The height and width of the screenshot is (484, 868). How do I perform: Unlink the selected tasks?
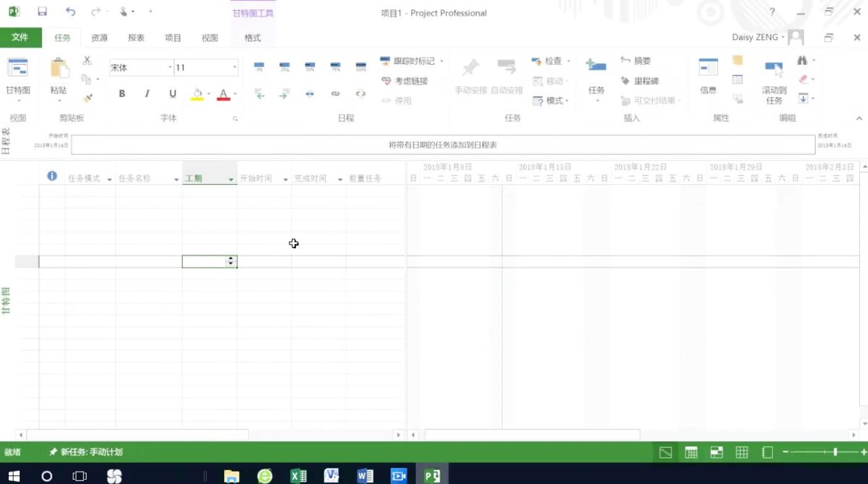360,94
